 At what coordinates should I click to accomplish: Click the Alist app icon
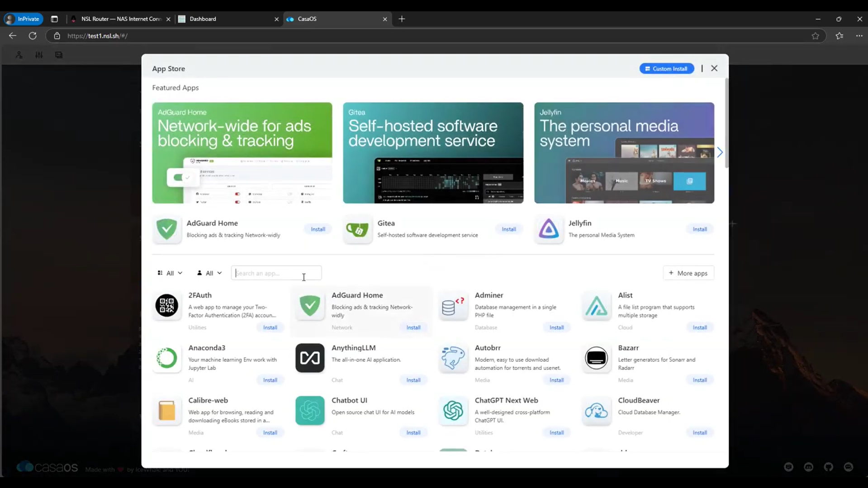[x=597, y=305]
